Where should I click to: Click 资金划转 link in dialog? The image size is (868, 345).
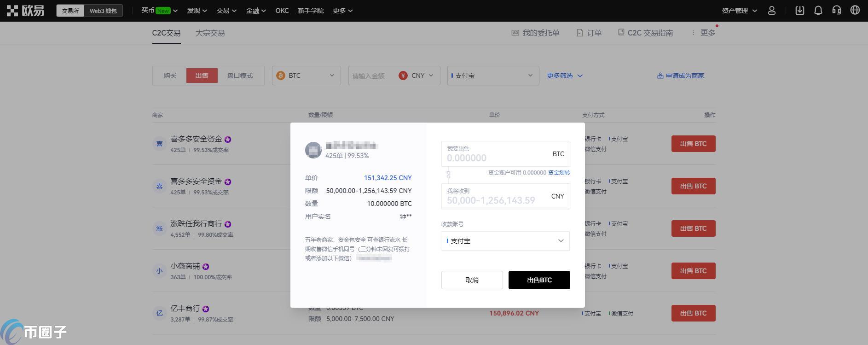click(559, 173)
